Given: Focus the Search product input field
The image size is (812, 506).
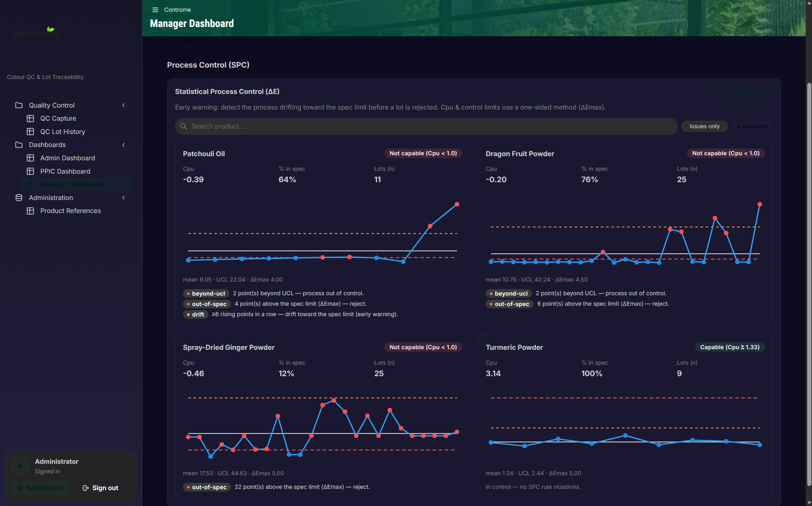Looking at the screenshot, I should pos(426,126).
